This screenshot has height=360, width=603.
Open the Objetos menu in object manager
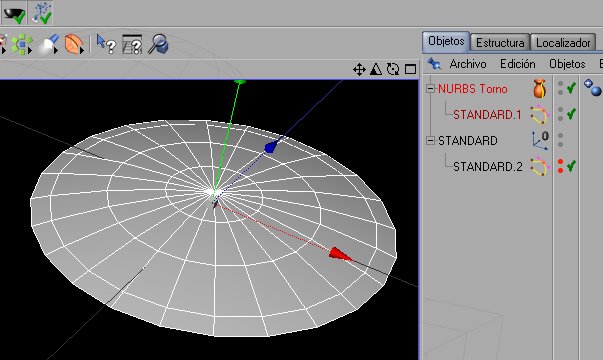(x=567, y=64)
